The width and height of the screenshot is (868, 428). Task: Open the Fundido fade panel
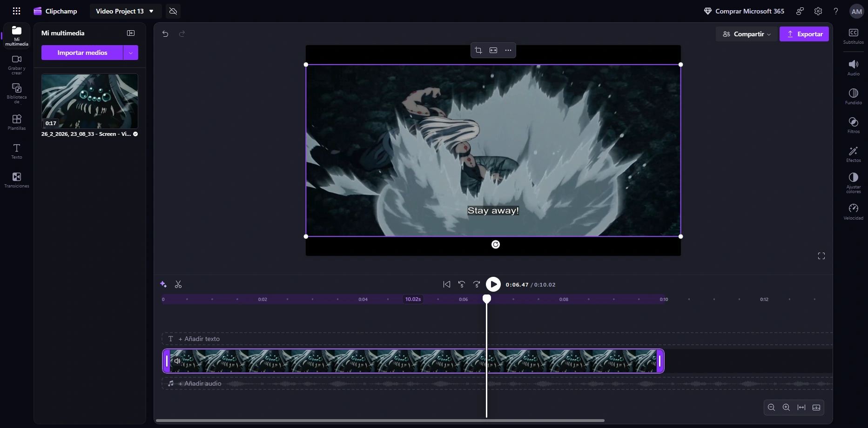coord(854,97)
